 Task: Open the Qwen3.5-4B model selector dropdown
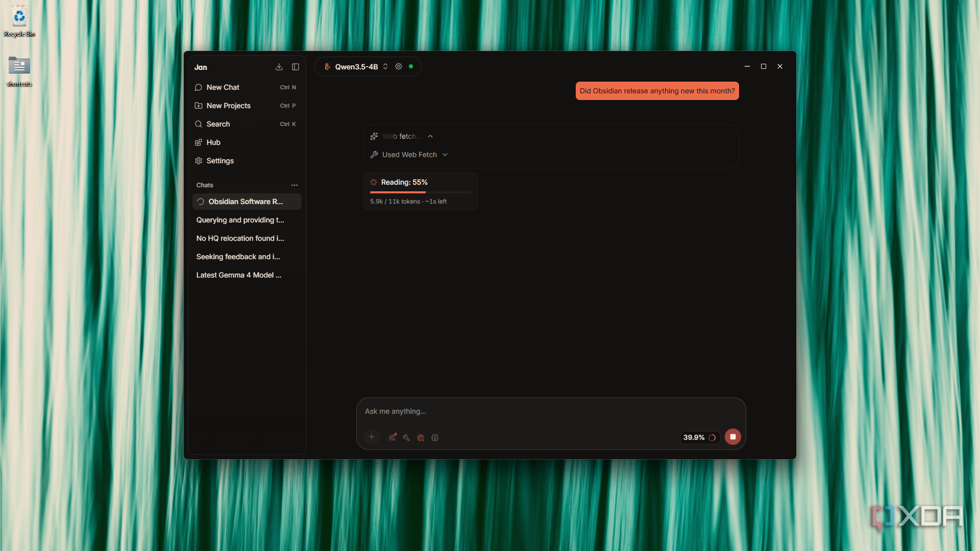pos(356,67)
